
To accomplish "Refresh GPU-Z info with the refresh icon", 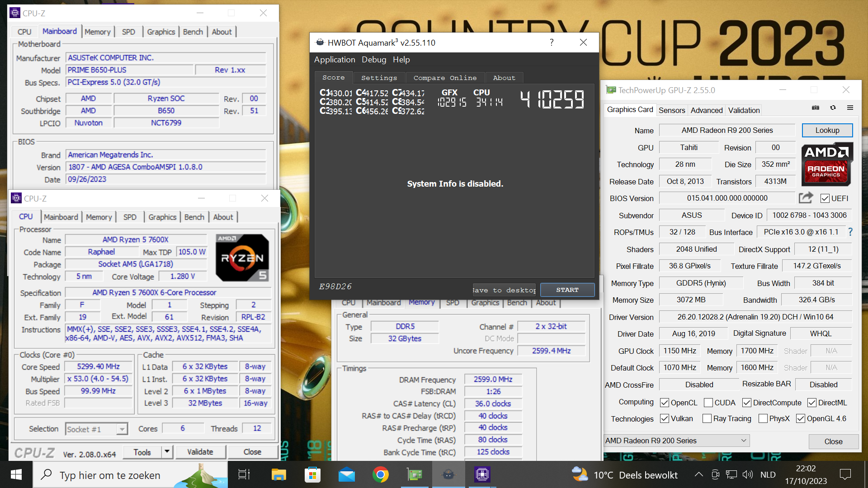I will [833, 108].
